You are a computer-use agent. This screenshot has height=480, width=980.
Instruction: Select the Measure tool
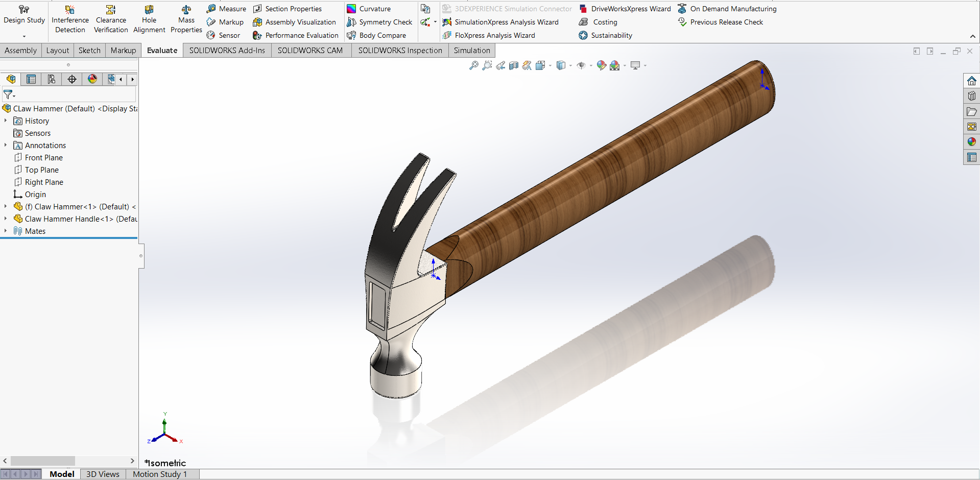pyautogui.click(x=226, y=9)
